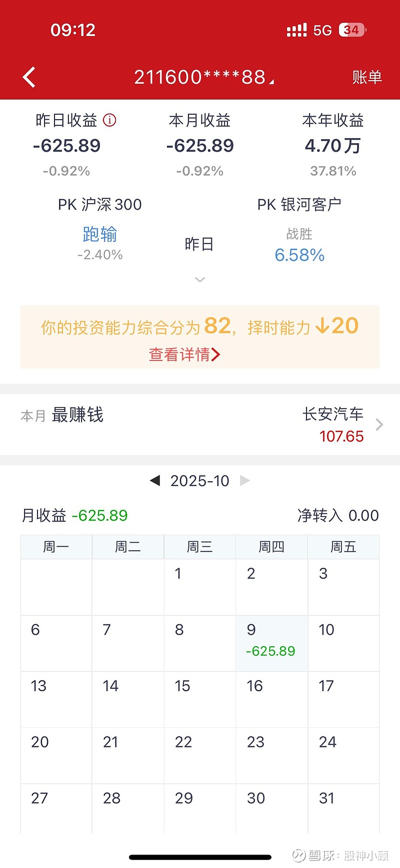Tap the 跑输 result link
Image resolution: width=400 pixels, height=868 pixels.
click(100, 234)
